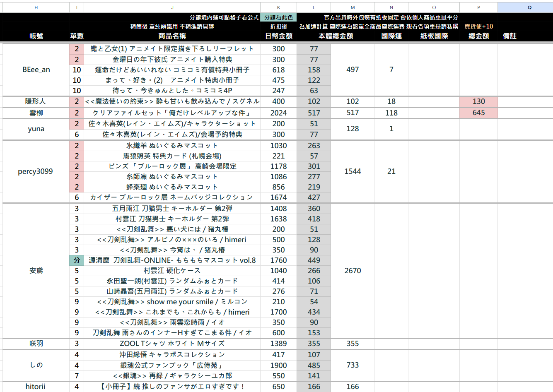Select the 沖田総悟 キャラポスコレクション cell
The height and width of the screenshot is (392, 553).
click(172, 355)
